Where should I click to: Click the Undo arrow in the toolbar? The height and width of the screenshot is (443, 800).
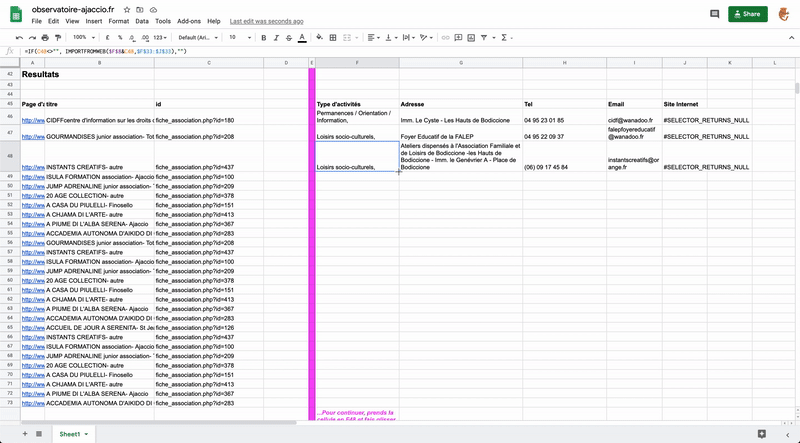tap(19, 38)
